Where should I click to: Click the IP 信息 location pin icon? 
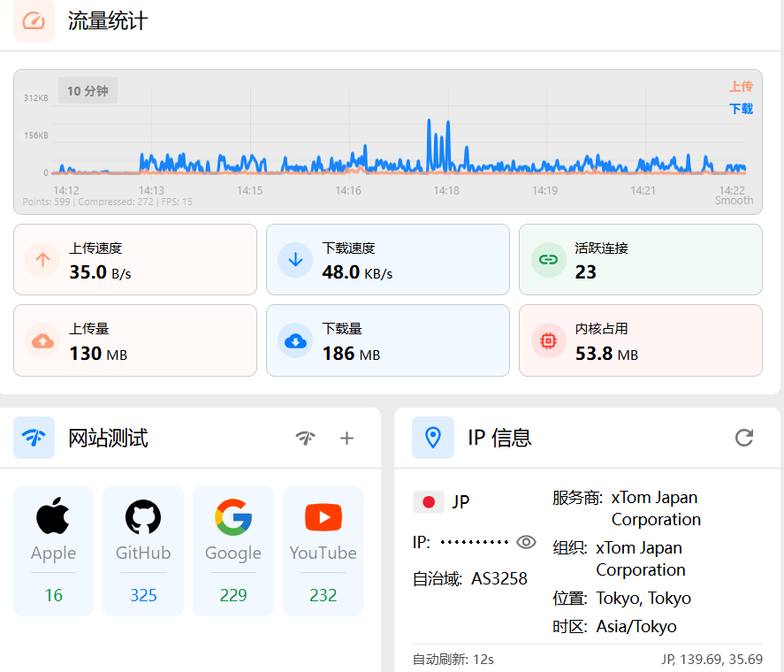(x=433, y=438)
